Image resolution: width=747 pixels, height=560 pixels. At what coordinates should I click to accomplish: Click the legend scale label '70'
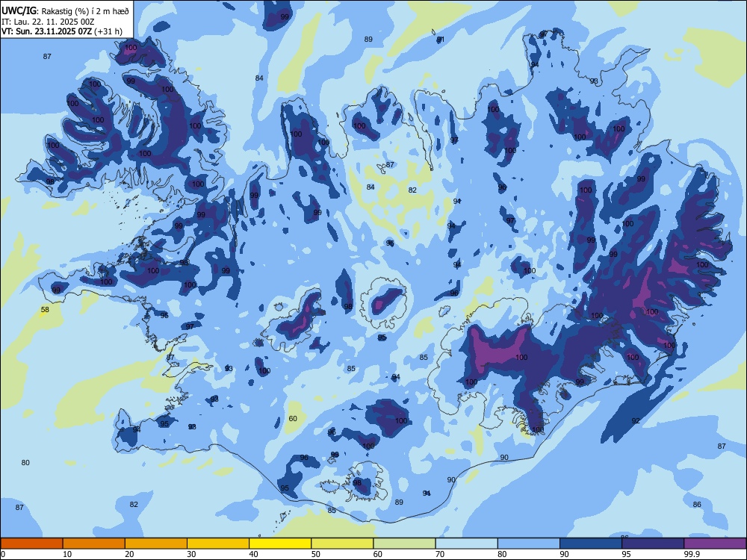tap(440, 554)
